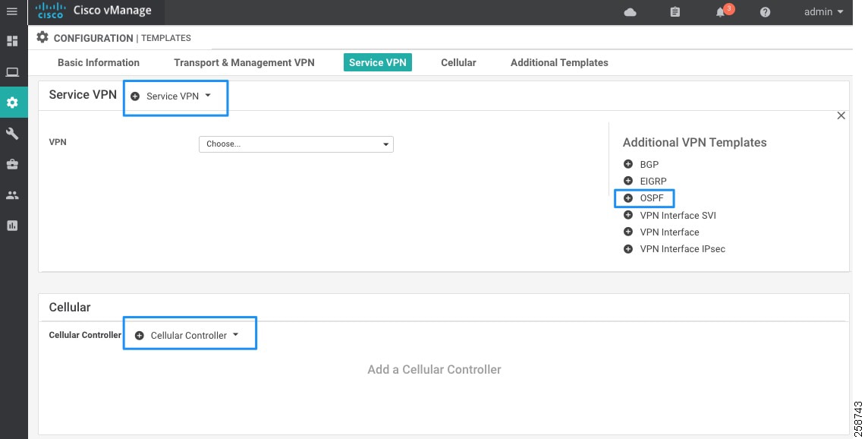This screenshot has width=868, height=439.
Task: Open the Tools wrench sidebar icon
Action: pyautogui.click(x=12, y=134)
